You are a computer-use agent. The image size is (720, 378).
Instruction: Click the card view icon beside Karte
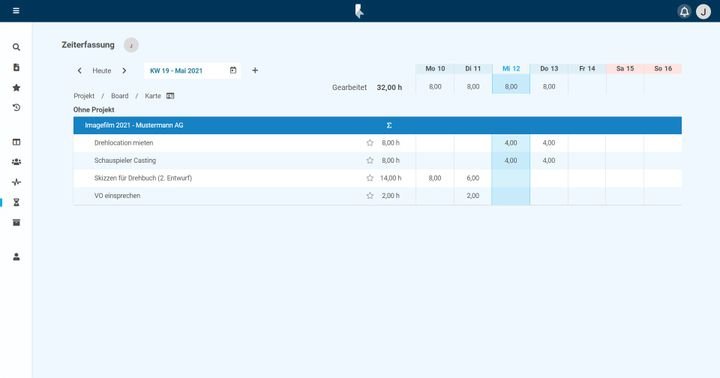coord(170,96)
